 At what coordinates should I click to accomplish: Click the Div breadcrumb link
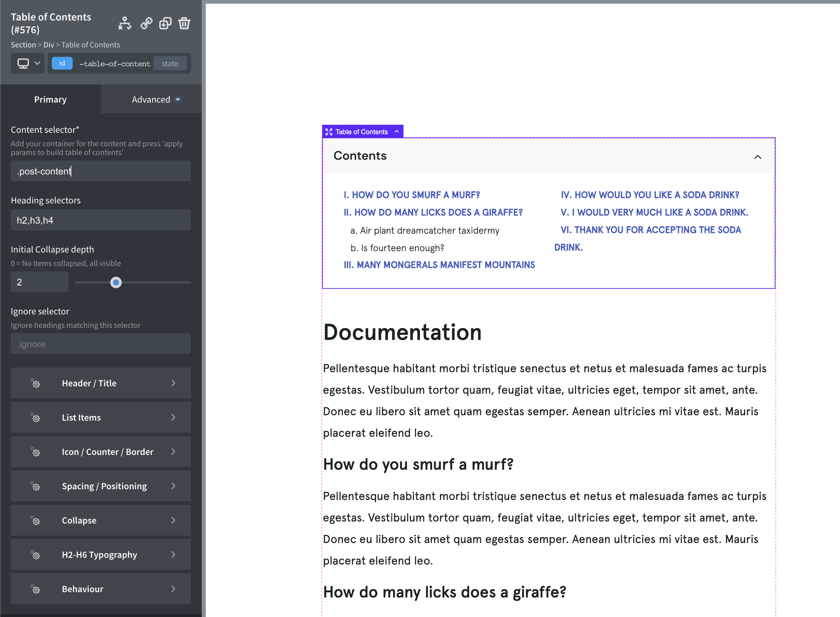pyautogui.click(x=48, y=45)
